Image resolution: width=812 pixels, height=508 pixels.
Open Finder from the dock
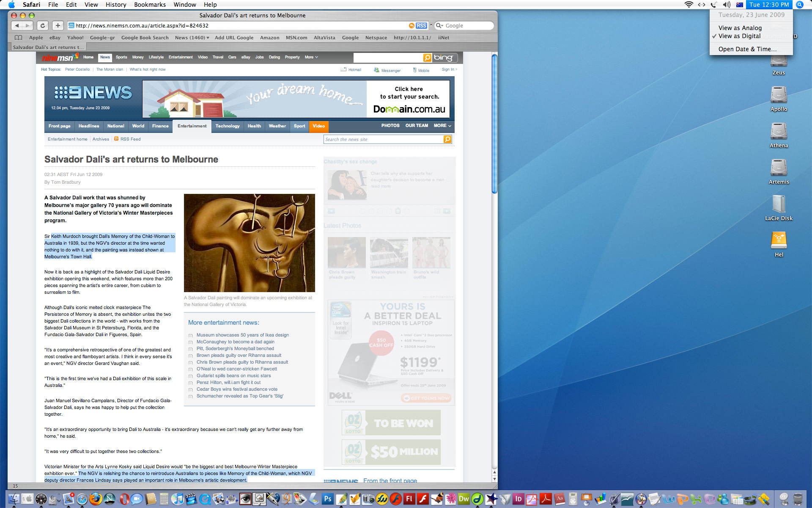tap(14, 499)
